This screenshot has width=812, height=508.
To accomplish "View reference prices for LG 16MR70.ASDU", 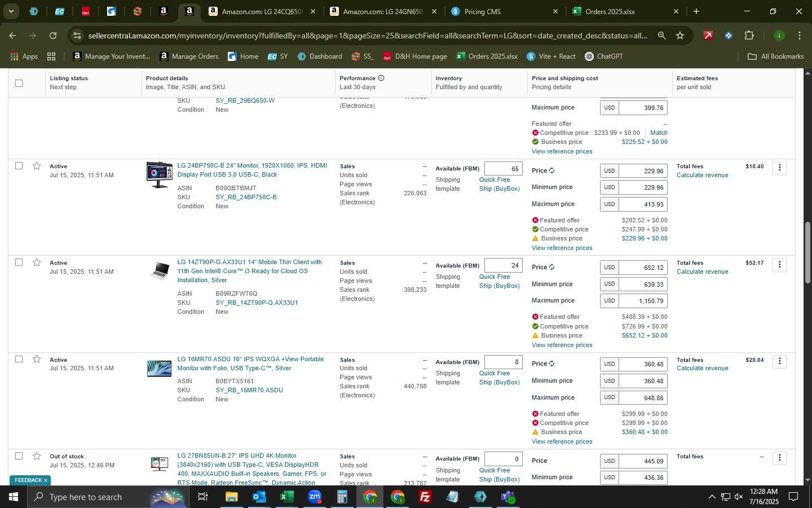I will point(562,441).
